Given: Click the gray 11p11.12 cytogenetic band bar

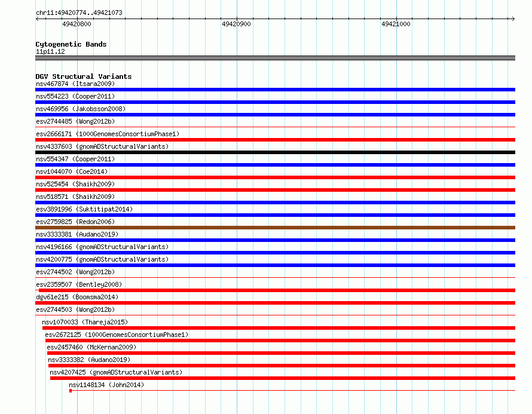Looking at the screenshot, I should point(275,58).
